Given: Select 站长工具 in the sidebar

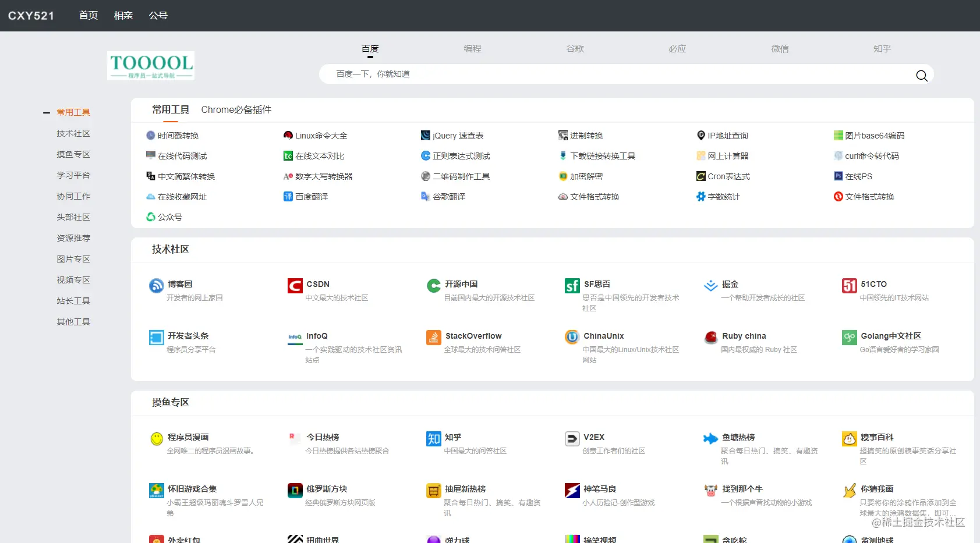Looking at the screenshot, I should pyautogui.click(x=73, y=301).
